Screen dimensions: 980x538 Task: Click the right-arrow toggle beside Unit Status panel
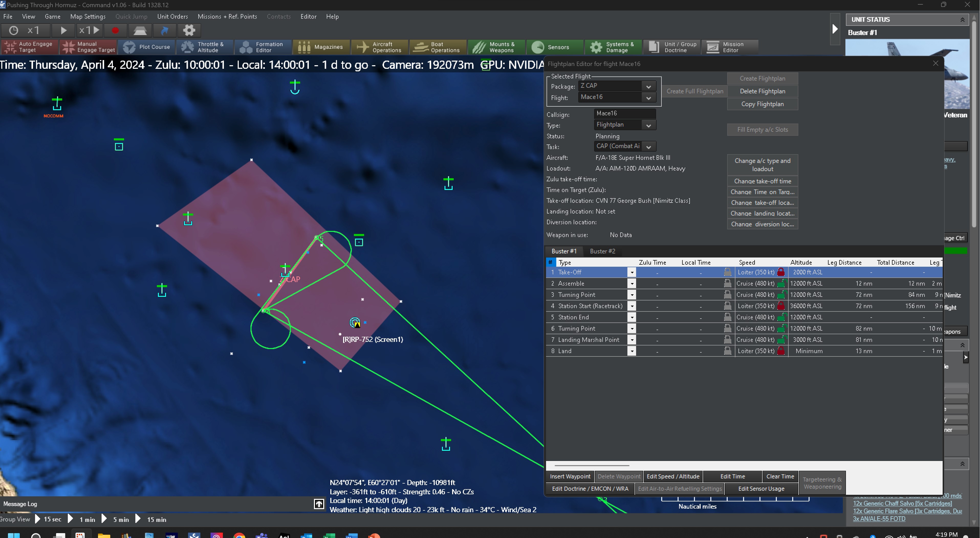[x=835, y=29]
